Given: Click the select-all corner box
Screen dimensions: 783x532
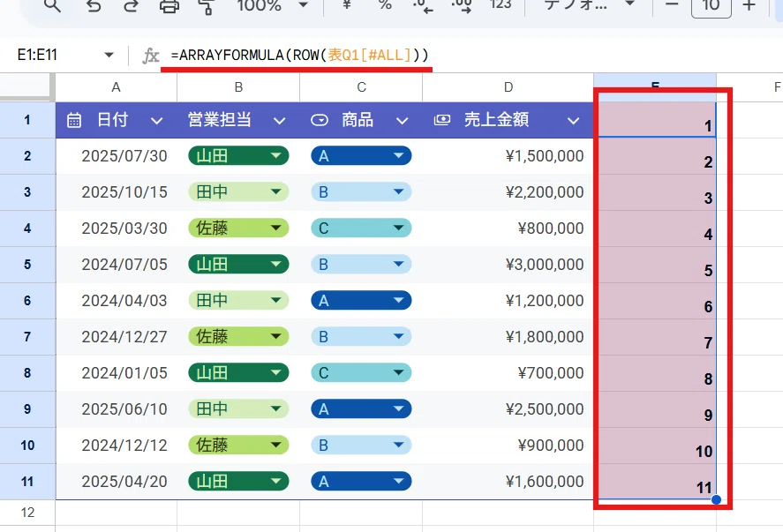Looking at the screenshot, I should [27, 86].
